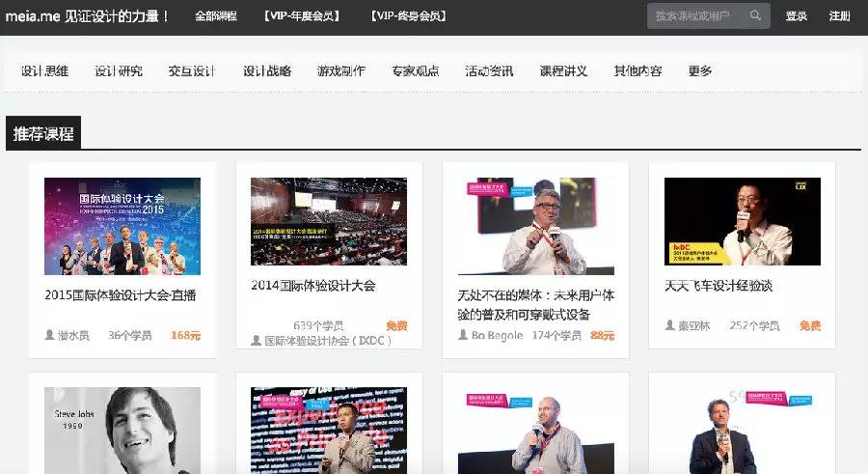Click the meia.me site logo
868x474 pixels.
(x=38, y=16)
